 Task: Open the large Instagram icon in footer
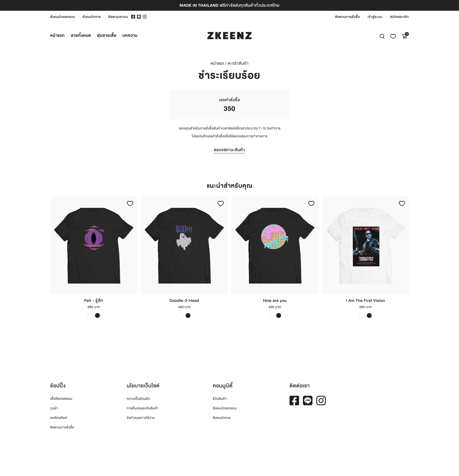(321, 400)
